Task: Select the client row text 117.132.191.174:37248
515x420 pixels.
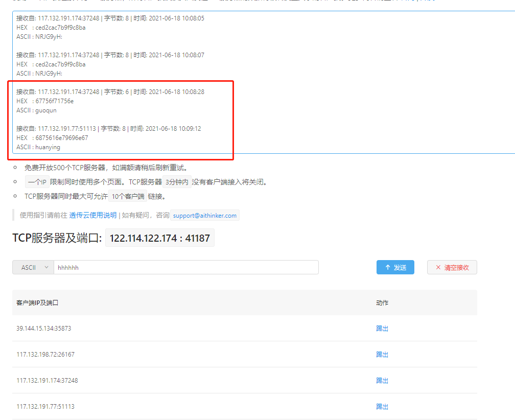Action: point(47,380)
